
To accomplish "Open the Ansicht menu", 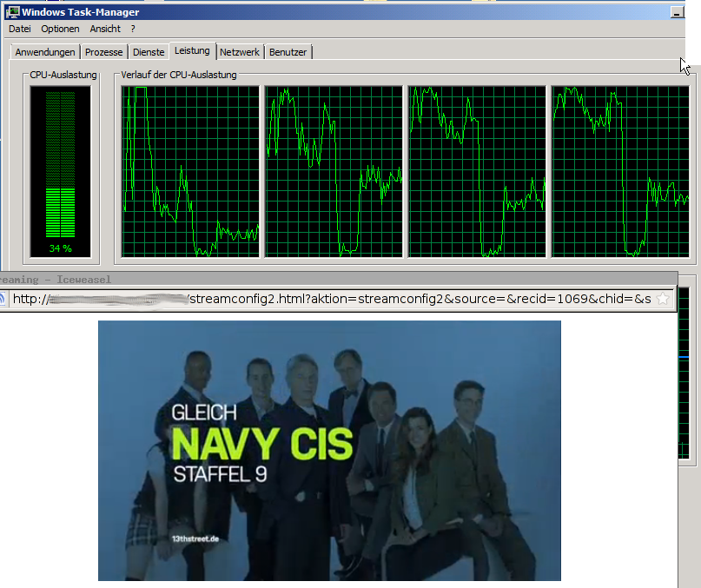I will click(105, 29).
